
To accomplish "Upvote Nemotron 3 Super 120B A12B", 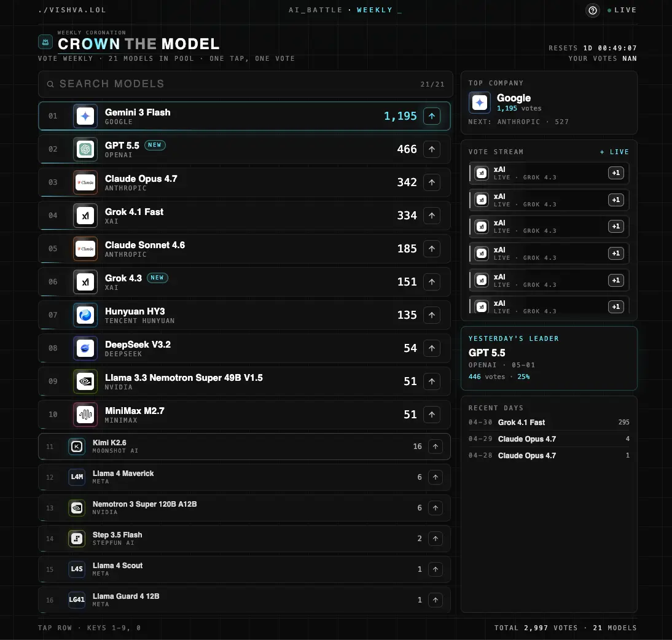I will 435,508.
